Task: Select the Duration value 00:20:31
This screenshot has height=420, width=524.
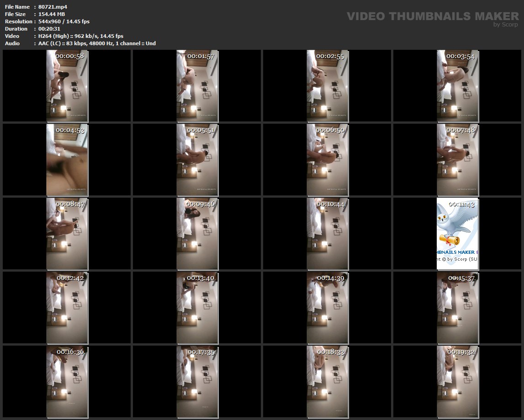Action: point(49,29)
